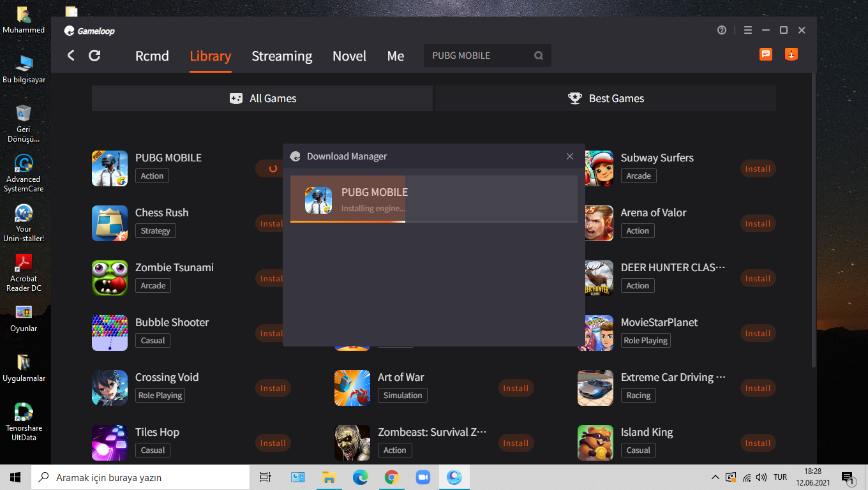This screenshot has height=490, width=868.
Task: Install DEER HUNTER CLASSIC
Action: [758, 279]
